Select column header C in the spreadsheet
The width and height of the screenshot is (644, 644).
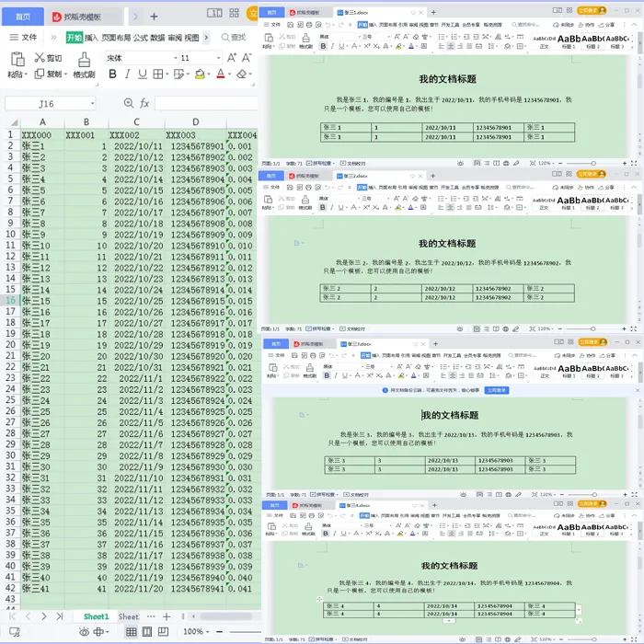click(136, 122)
